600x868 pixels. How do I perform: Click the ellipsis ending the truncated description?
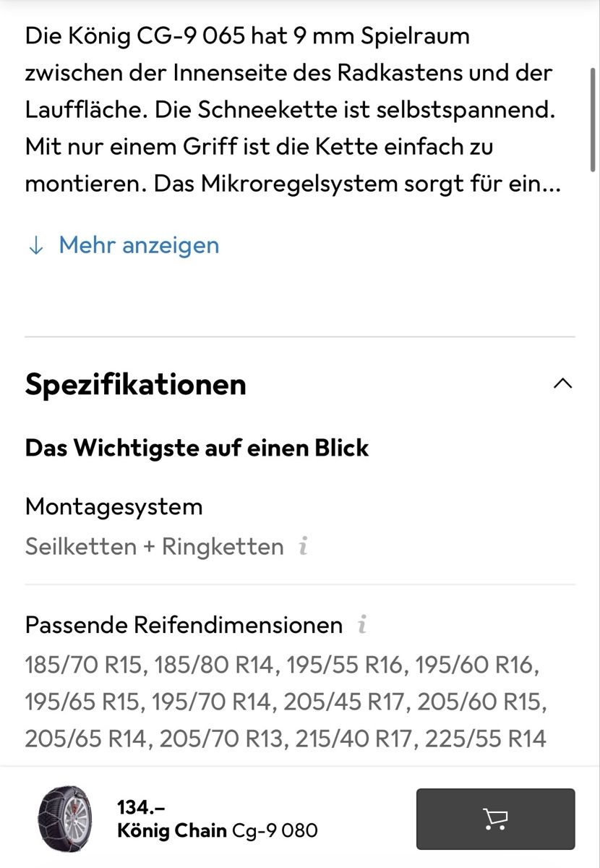(x=552, y=184)
